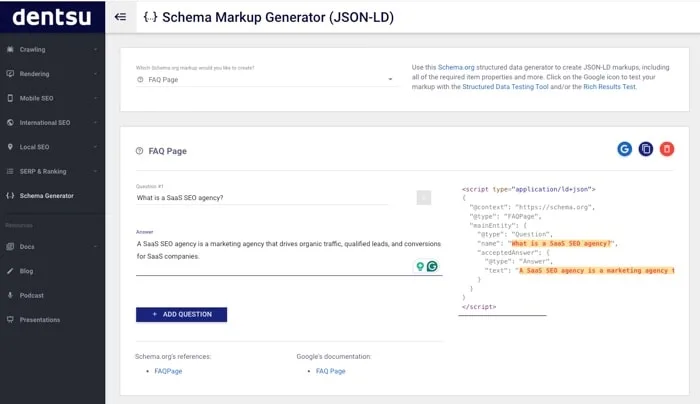The image size is (700, 404).
Task: Remove Question #1 with the gray square button
Action: [424, 197]
